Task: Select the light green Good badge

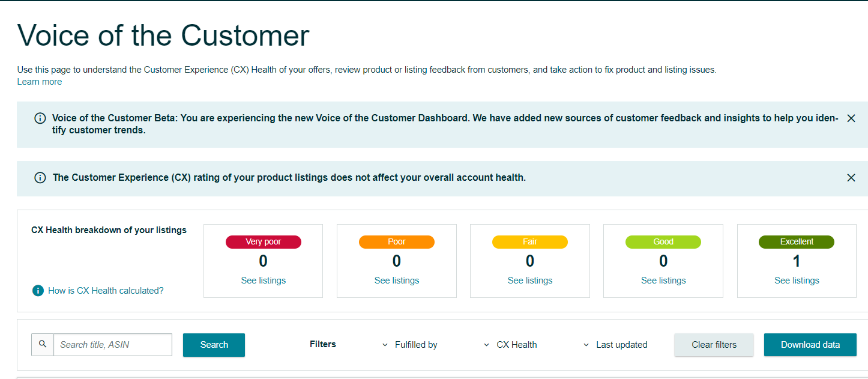Action: coord(663,241)
